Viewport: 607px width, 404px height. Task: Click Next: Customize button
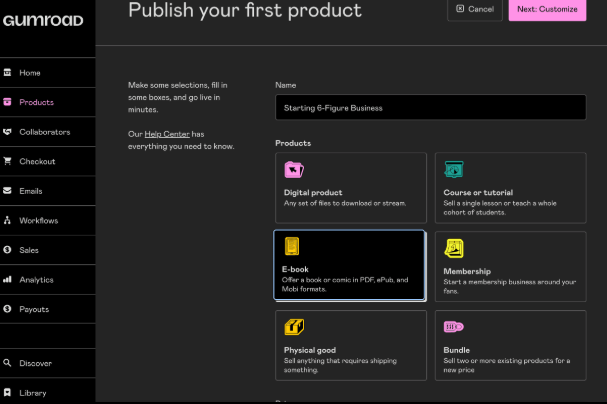pyautogui.click(x=547, y=9)
